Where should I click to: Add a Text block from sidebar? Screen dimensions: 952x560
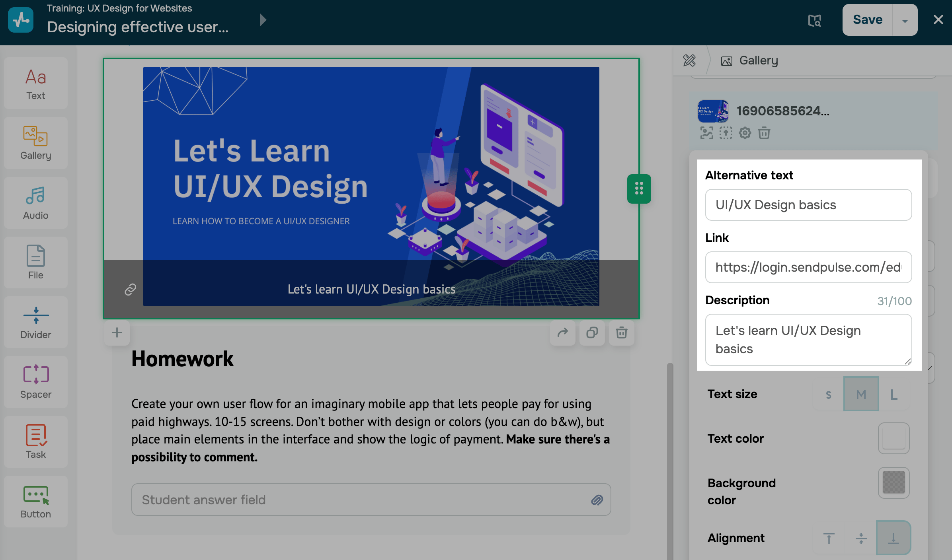point(36,84)
